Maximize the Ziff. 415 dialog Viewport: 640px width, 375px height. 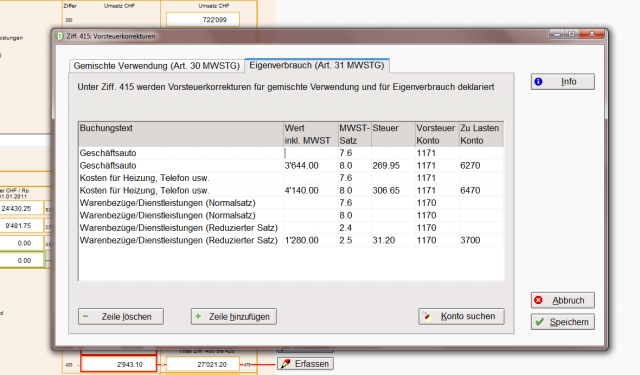[x=571, y=34]
